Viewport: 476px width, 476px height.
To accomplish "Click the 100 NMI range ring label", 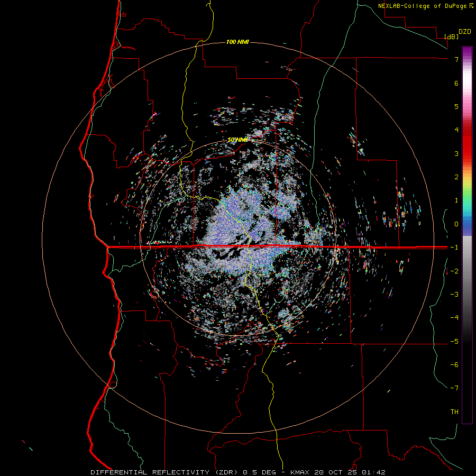I will pos(237,42).
